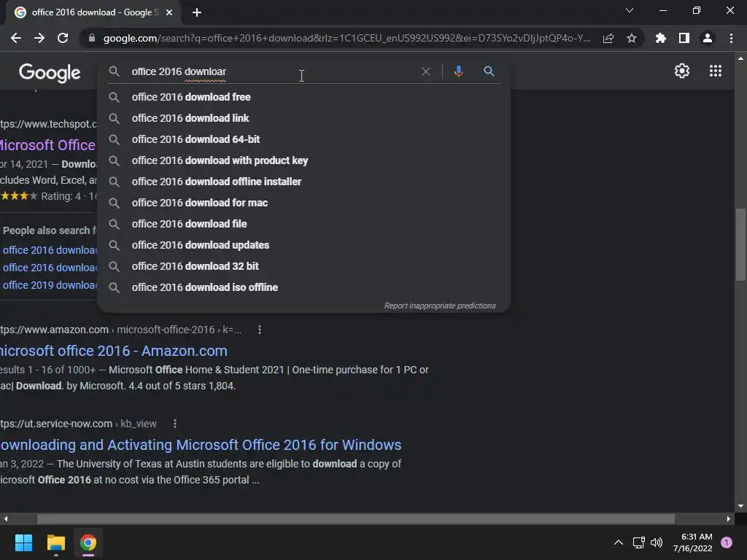Bookmark this tab with the star icon
The width and height of the screenshot is (747, 560).
tap(632, 38)
